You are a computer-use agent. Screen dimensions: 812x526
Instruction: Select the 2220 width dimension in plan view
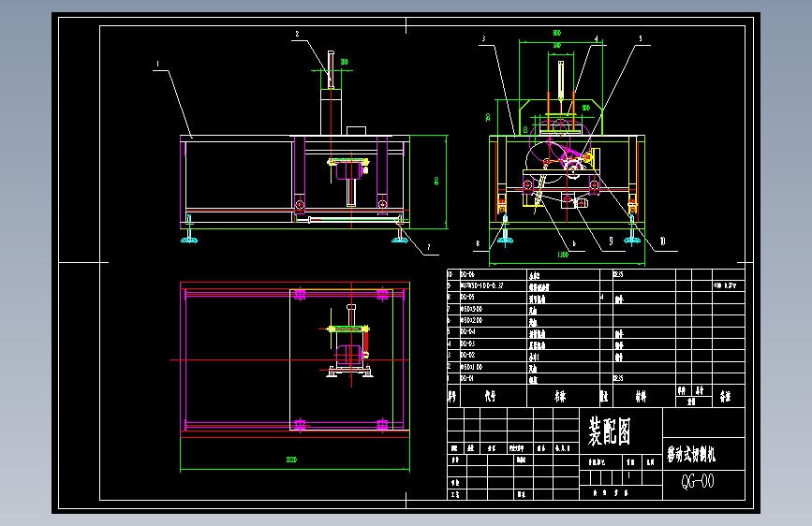(x=291, y=460)
